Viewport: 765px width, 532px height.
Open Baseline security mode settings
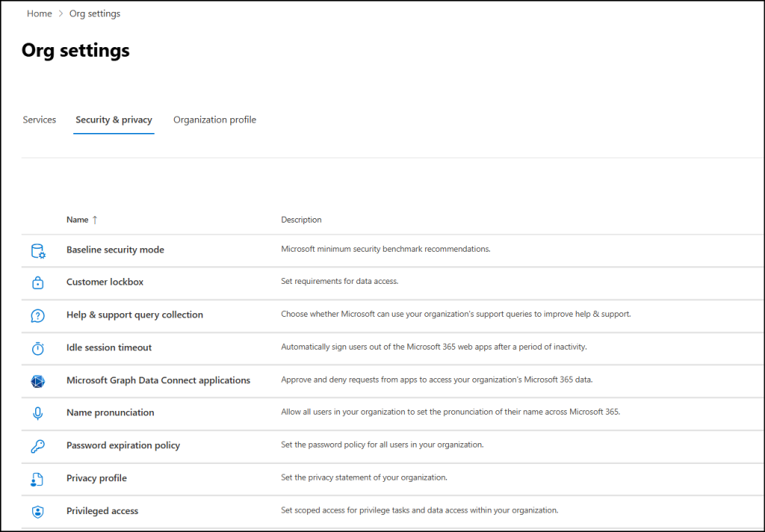click(x=115, y=250)
